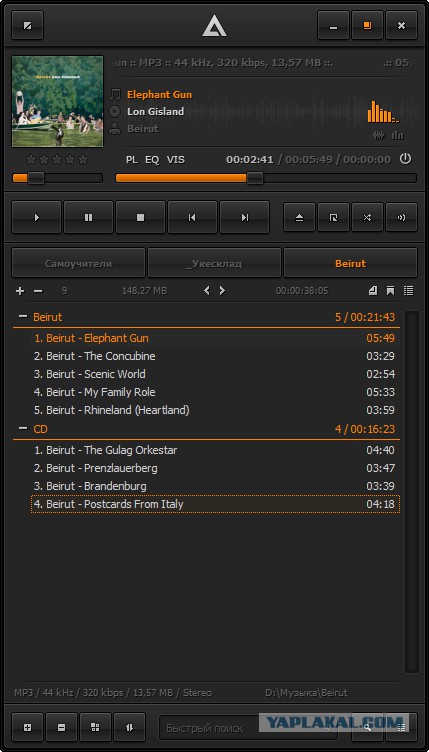Click the playlist vertical scrollbar
The image size is (429, 752).
pyautogui.click(x=412, y=492)
